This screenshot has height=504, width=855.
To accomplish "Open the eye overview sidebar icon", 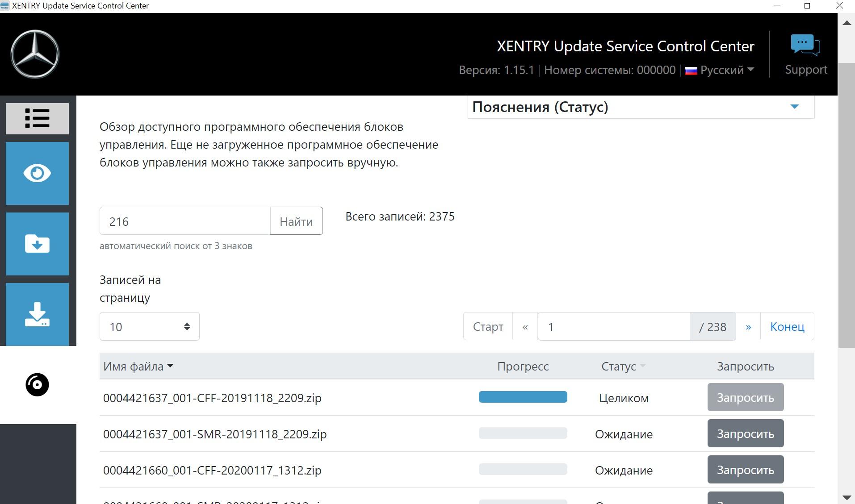I will pyautogui.click(x=37, y=173).
